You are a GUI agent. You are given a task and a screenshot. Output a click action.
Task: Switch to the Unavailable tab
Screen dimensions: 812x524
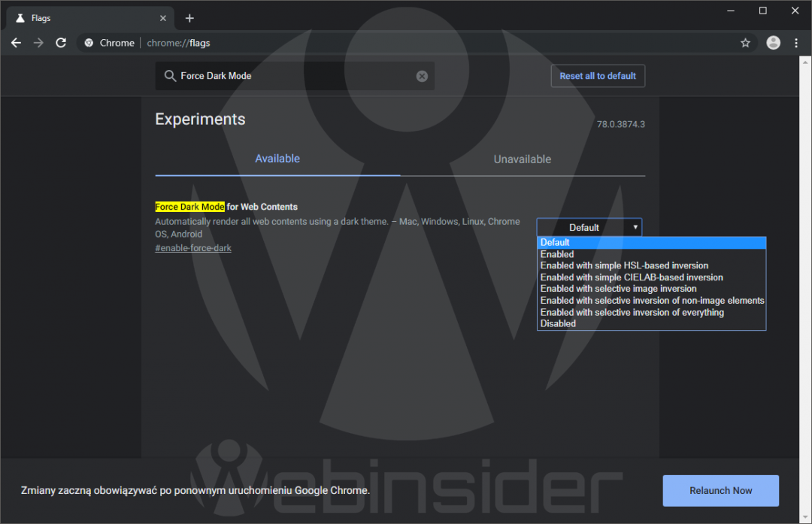point(522,159)
